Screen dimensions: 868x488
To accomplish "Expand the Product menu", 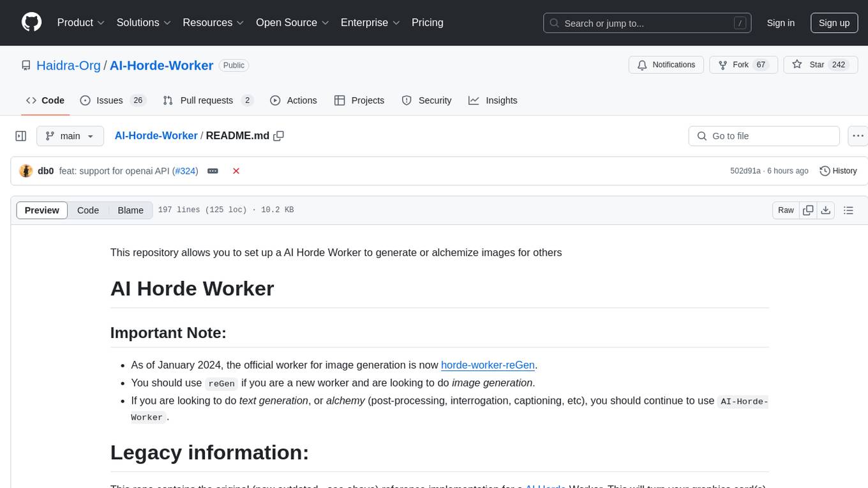I will [x=81, y=22].
